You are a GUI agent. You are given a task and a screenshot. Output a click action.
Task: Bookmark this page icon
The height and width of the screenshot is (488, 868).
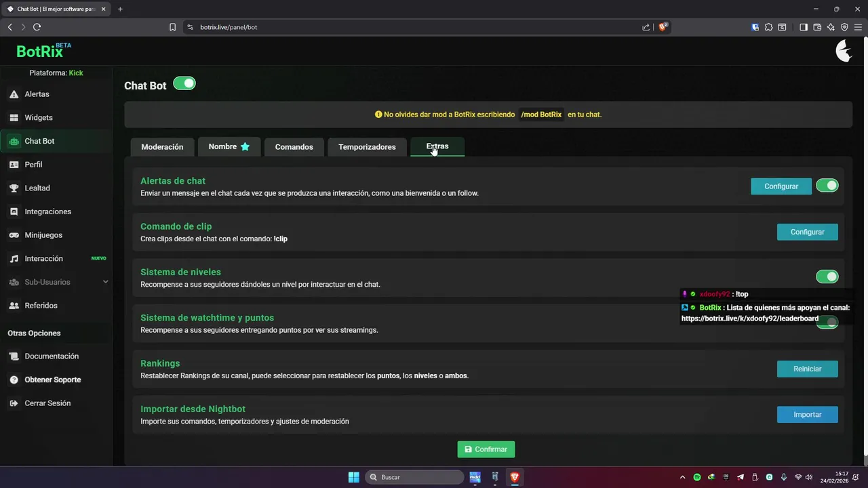(x=172, y=27)
